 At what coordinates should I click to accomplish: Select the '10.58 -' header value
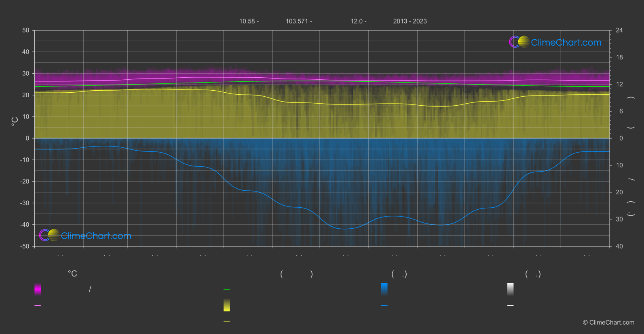pyautogui.click(x=249, y=21)
